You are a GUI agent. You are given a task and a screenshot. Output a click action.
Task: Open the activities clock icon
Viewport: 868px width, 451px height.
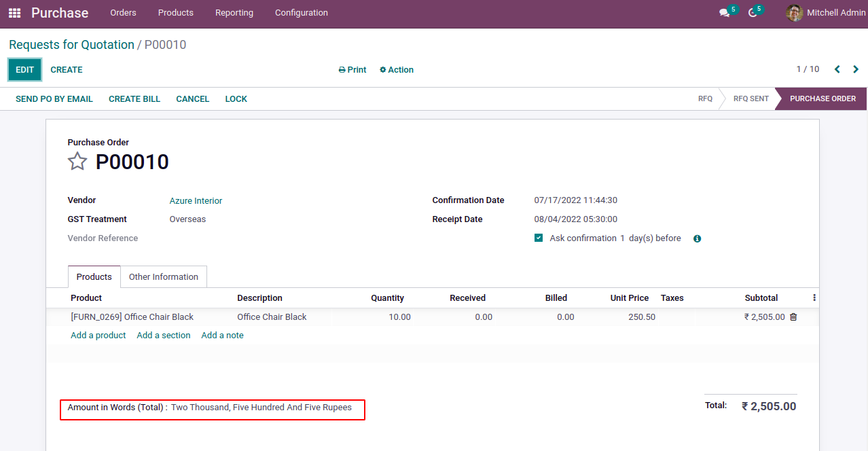coord(753,13)
